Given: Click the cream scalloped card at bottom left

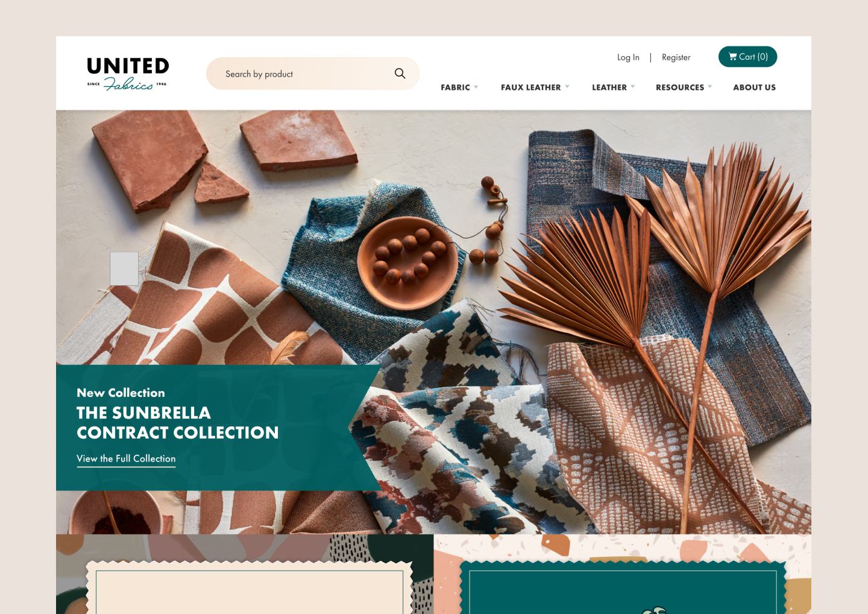Looking at the screenshot, I should [250, 588].
